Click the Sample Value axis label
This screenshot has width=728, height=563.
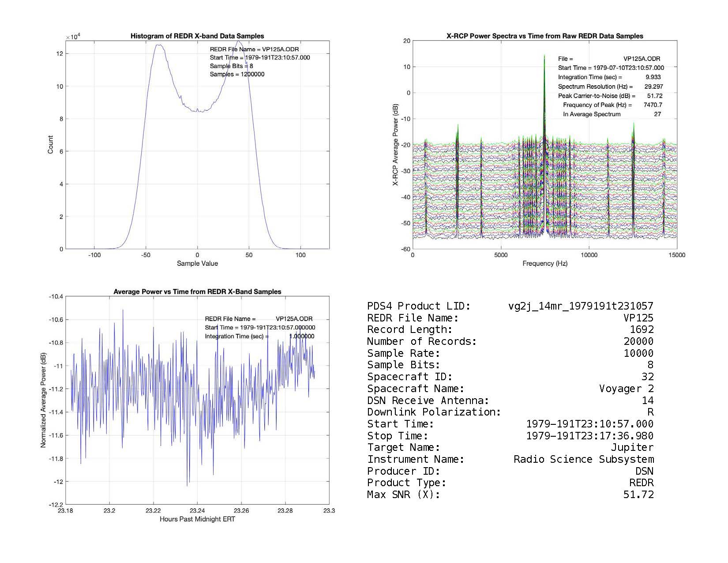197,264
